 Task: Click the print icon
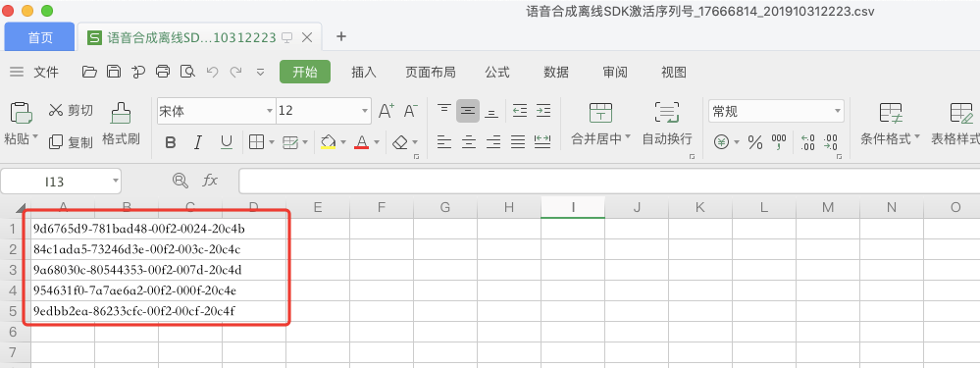click(163, 72)
